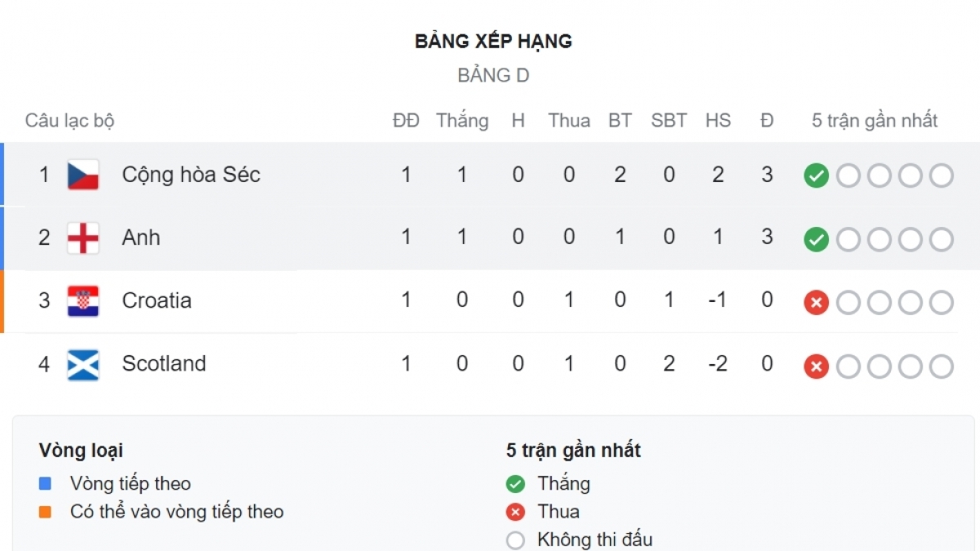Click the England flag icon
The width and height of the screenshot is (980, 551).
click(x=83, y=238)
